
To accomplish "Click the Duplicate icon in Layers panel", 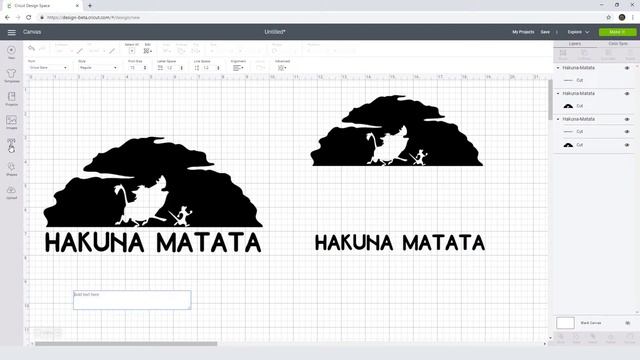I will 608,55.
